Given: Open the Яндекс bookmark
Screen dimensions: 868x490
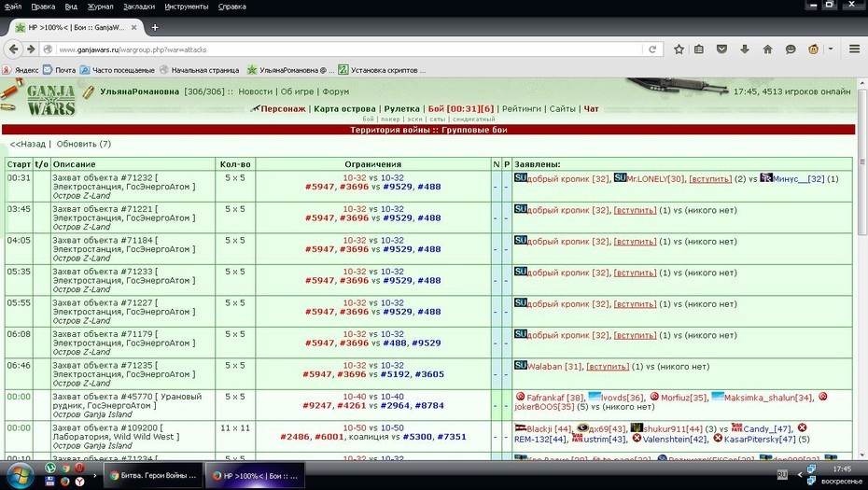Looking at the screenshot, I should [x=21, y=70].
